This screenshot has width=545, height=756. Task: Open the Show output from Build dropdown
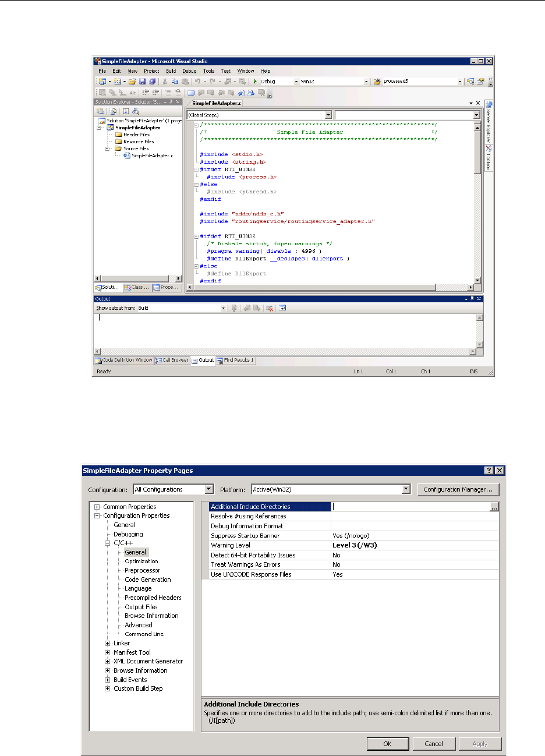point(223,308)
